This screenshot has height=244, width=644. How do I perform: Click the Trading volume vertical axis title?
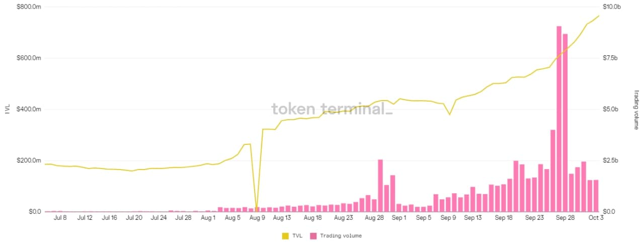[x=636, y=110]
